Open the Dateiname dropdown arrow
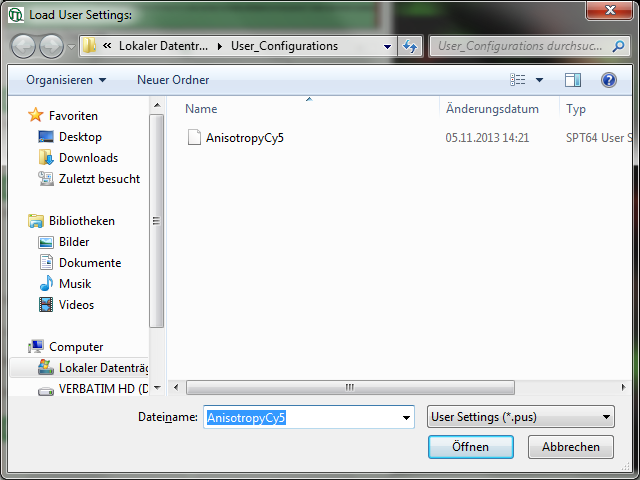This screenshot has height=480, width=640. (x=406, y=417)
